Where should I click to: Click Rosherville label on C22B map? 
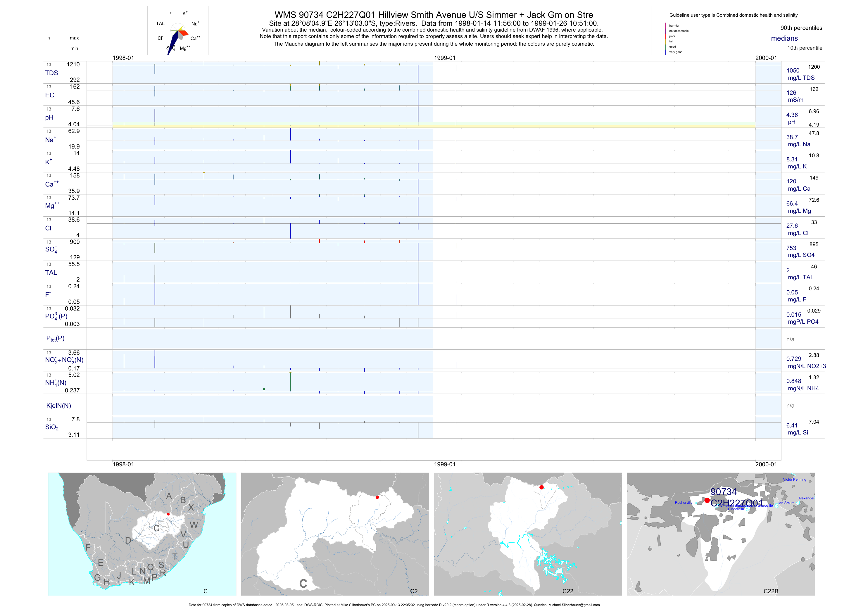(x=684, y=503)
